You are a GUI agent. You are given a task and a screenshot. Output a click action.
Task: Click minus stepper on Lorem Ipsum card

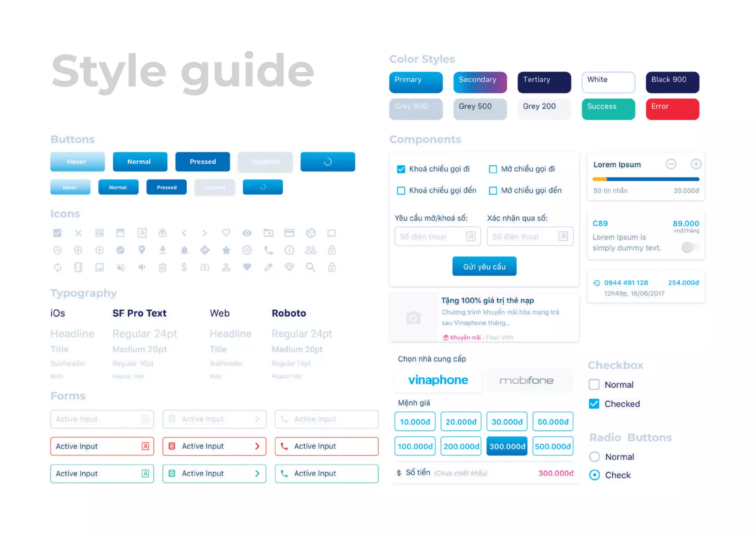(x=671, y=164)
